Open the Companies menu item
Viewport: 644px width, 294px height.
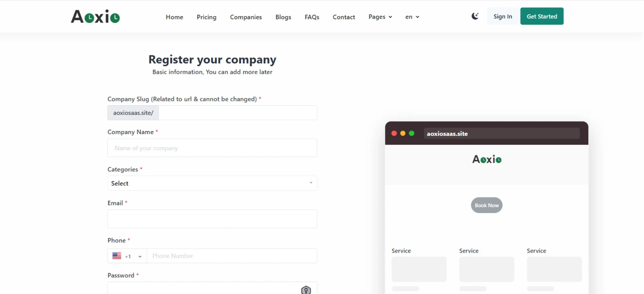pos(246,17)
